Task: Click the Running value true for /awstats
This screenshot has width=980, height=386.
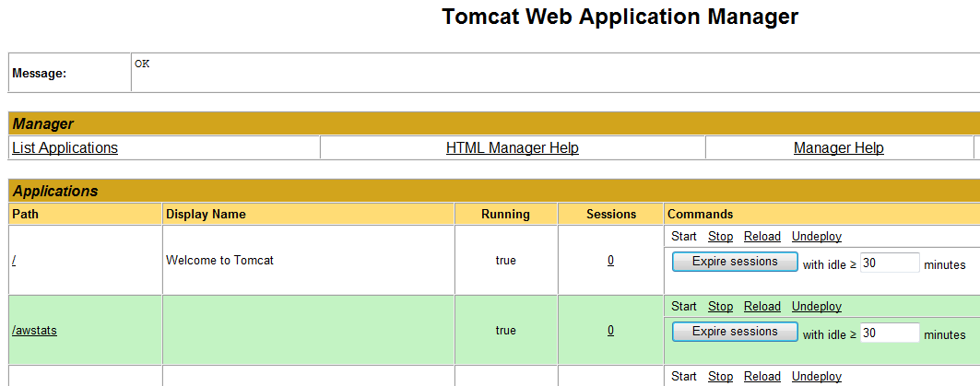Action: [x=505, y=331]
